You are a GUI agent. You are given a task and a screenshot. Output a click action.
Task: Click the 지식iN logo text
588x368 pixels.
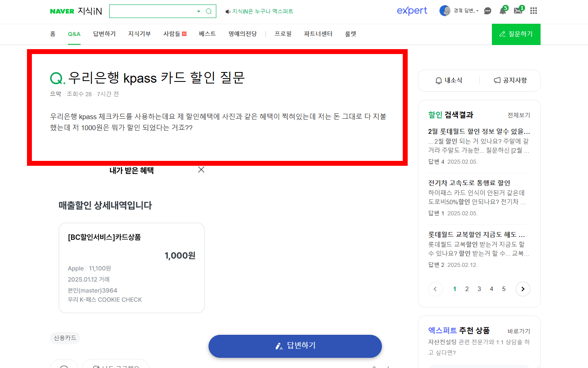[90, 11]
